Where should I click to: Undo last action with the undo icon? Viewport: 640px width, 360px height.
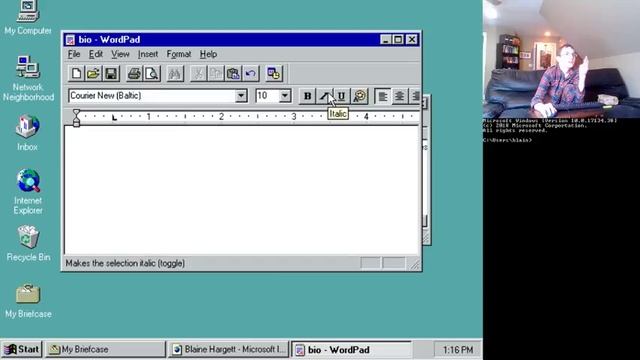click(251, 74)
